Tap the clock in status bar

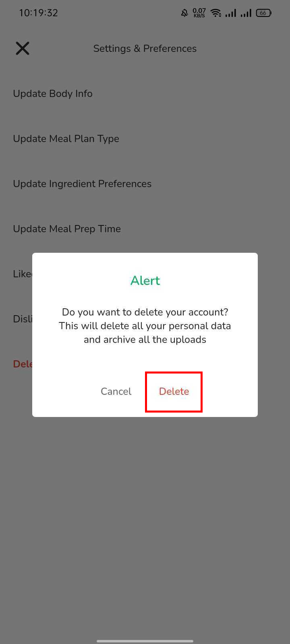[38, 13]
